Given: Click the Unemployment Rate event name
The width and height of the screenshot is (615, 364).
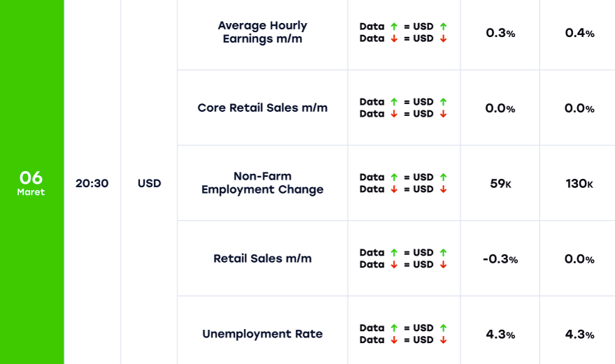Looking at the screenshot, I should [x=262, y=334].
